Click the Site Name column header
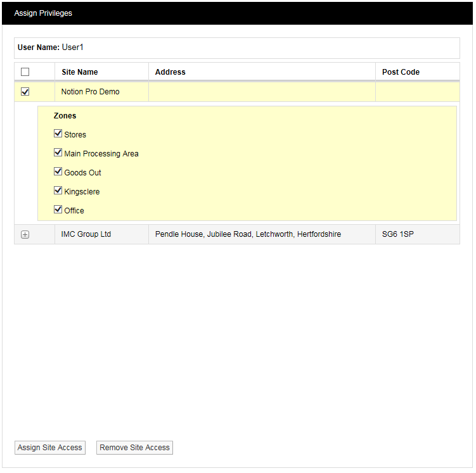 pyautogui.click(x=80, y=72)
